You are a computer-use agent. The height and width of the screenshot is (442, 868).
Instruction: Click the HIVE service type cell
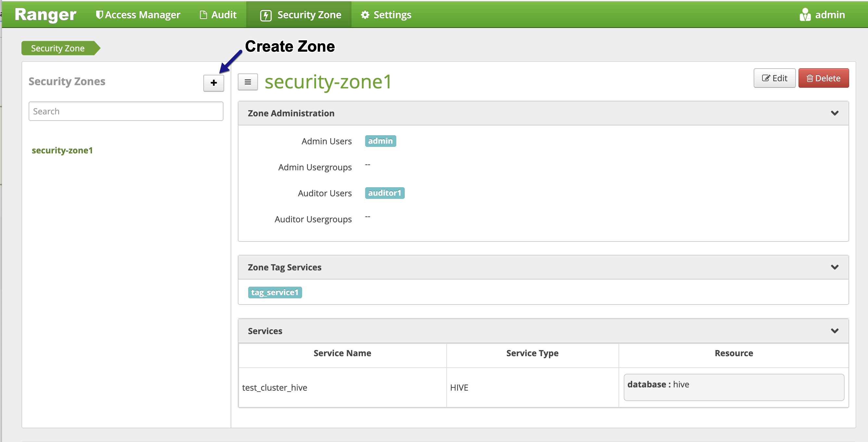532,388
